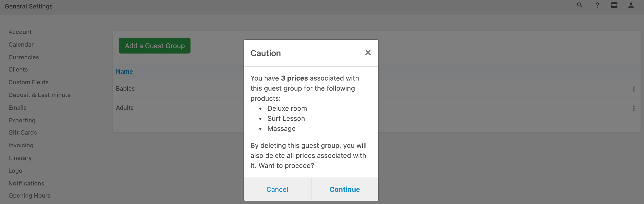Go to Calendar settings
644x204 pixels.
(21, 45)
